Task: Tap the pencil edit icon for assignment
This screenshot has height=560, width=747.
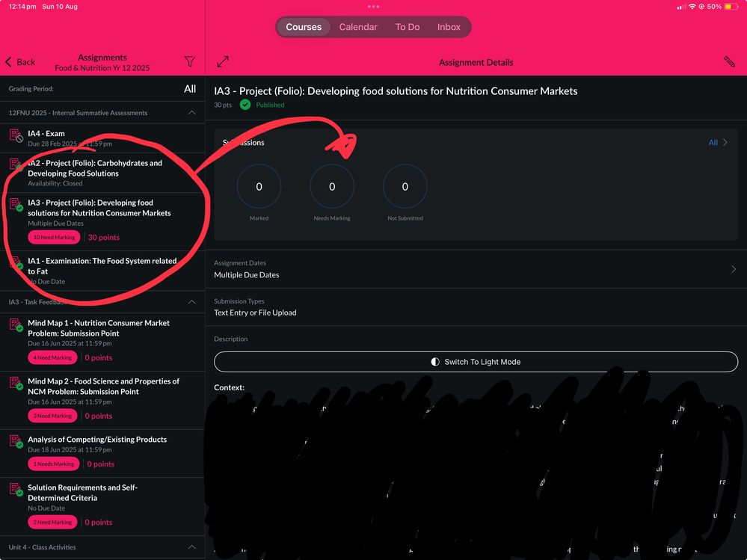Action: (729, 62)
